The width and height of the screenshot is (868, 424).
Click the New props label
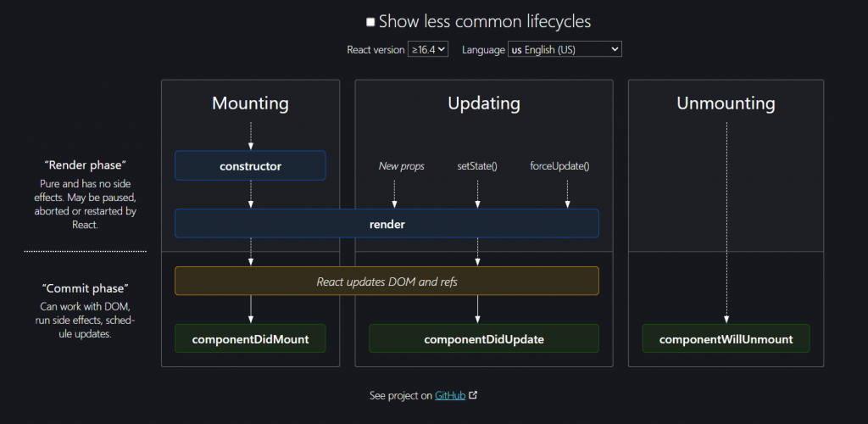[401, 166]
